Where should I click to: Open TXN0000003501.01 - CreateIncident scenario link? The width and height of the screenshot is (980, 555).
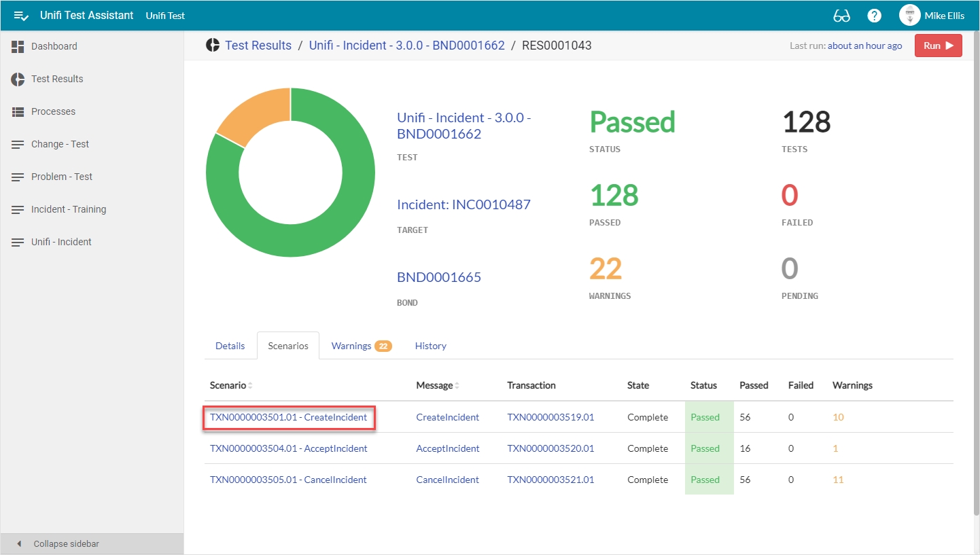(288, 417)
